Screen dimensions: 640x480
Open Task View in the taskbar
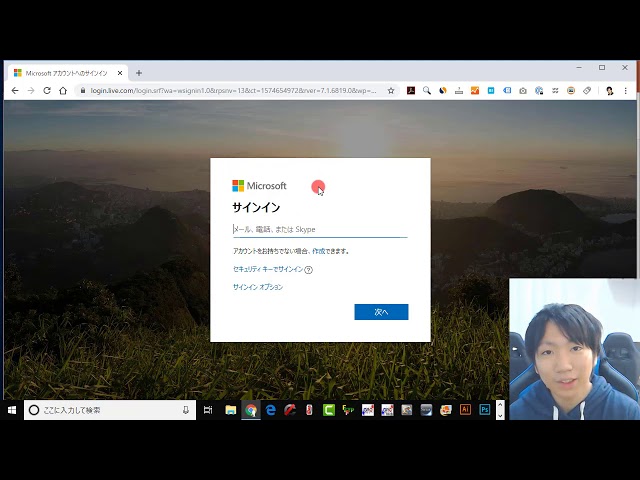click(x=208, y=410)
